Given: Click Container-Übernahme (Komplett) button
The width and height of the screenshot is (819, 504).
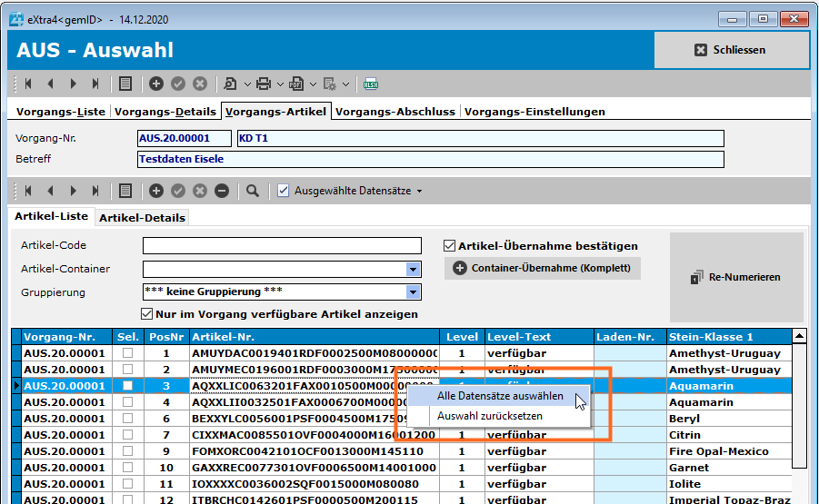Looking at the screenshot, I should (544, 269).
